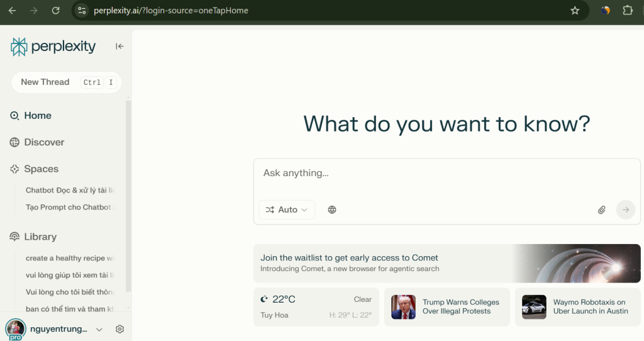Open Trump Warns Colleges news card
The image size is (644, 341).
coord(447,307)
